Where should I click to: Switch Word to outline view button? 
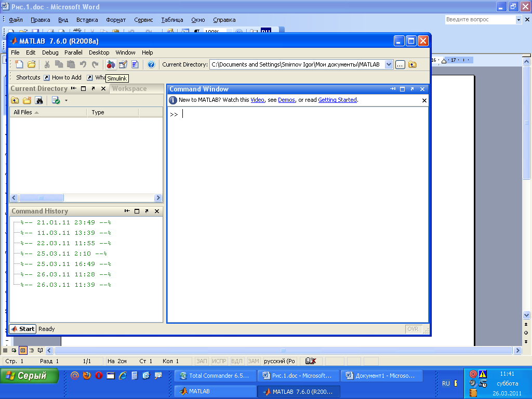tap(32, 351)
